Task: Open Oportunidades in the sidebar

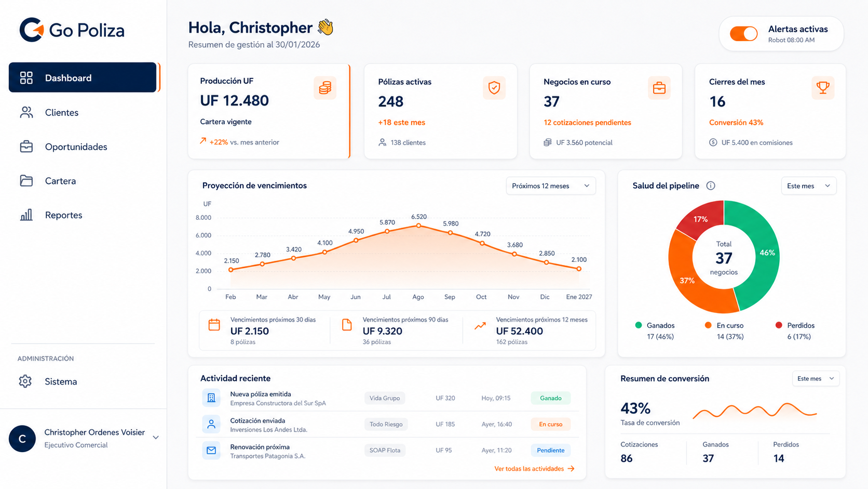Action: (76, 147)
